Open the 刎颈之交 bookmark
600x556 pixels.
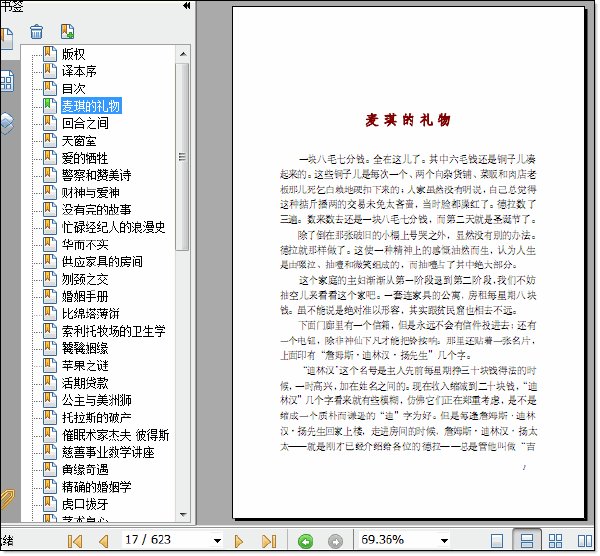click(x=85, y=279)
